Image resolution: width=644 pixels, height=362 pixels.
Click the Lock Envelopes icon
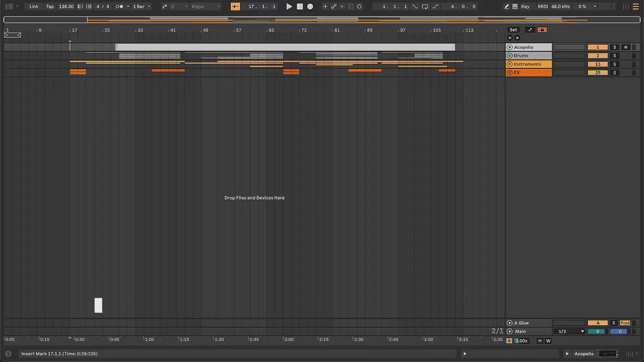542,30
